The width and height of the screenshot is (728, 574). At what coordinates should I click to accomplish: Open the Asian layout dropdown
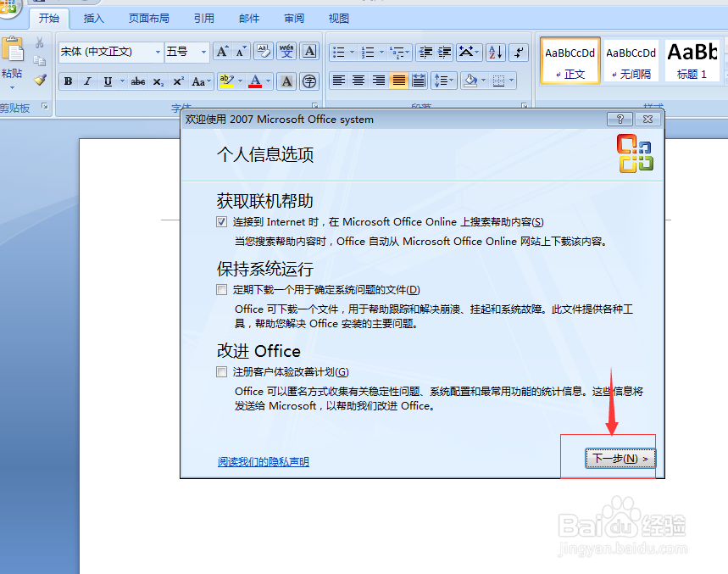click(470, 52)
